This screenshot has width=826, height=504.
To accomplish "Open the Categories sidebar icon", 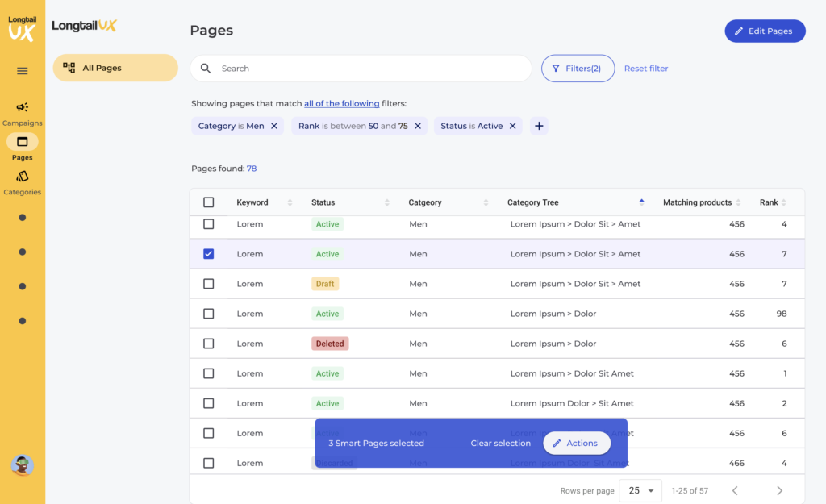I will click(x=23, y=177).
